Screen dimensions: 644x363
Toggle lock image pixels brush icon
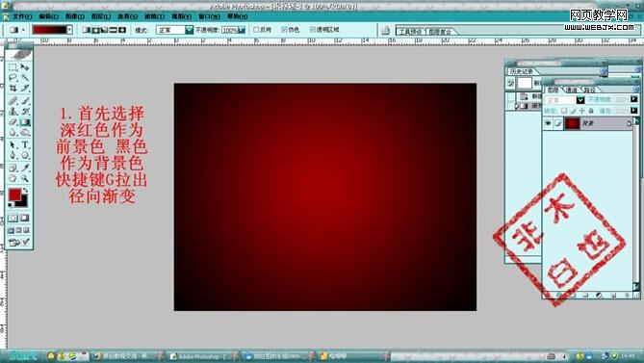573,111
